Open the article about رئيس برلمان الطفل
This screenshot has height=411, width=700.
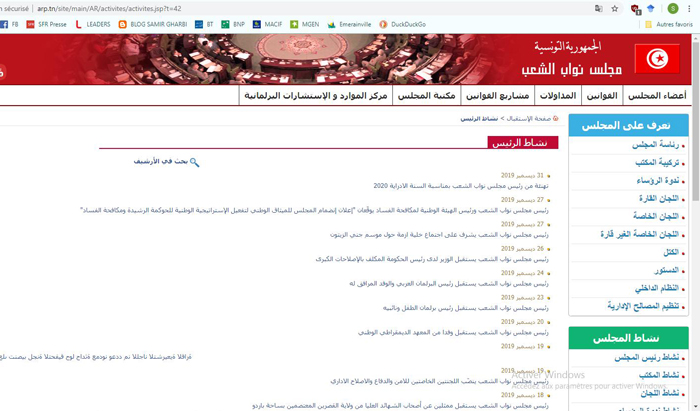pos(466,308)
